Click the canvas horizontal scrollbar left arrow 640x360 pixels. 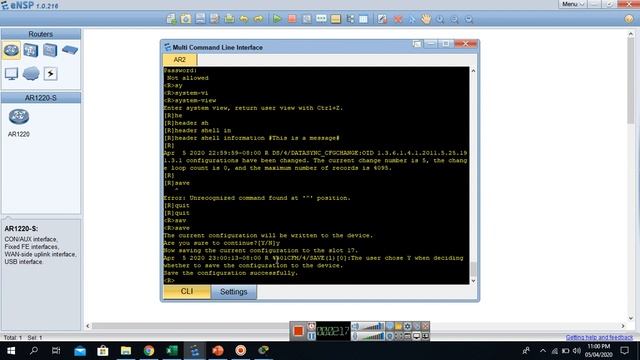[x=88, y=326]
